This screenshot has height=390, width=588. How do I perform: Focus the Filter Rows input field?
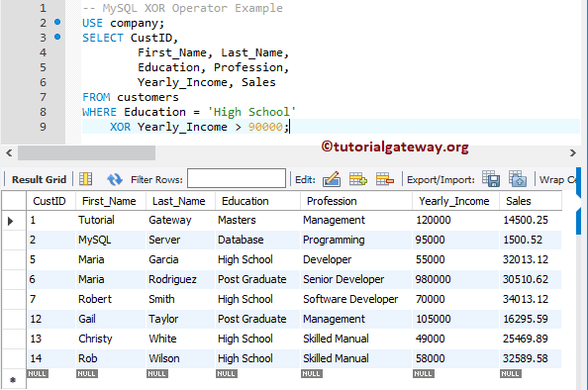[237, 178]
